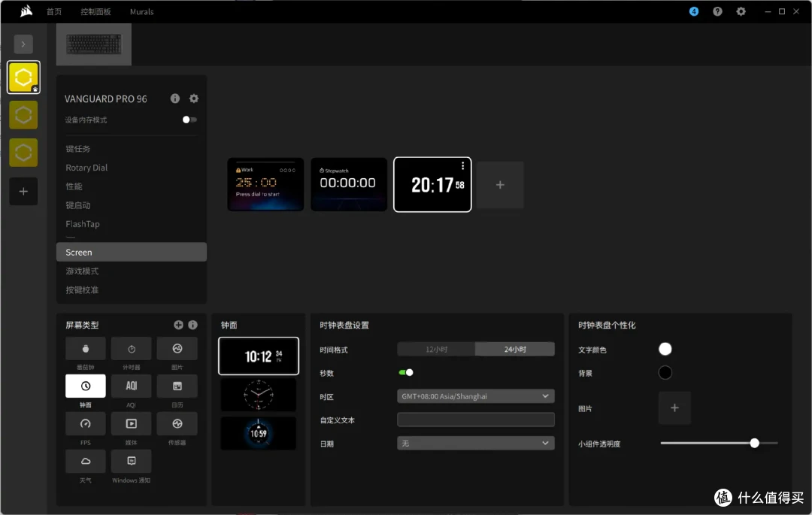Expand the profile sidebar with arrow button

(23, 44)
